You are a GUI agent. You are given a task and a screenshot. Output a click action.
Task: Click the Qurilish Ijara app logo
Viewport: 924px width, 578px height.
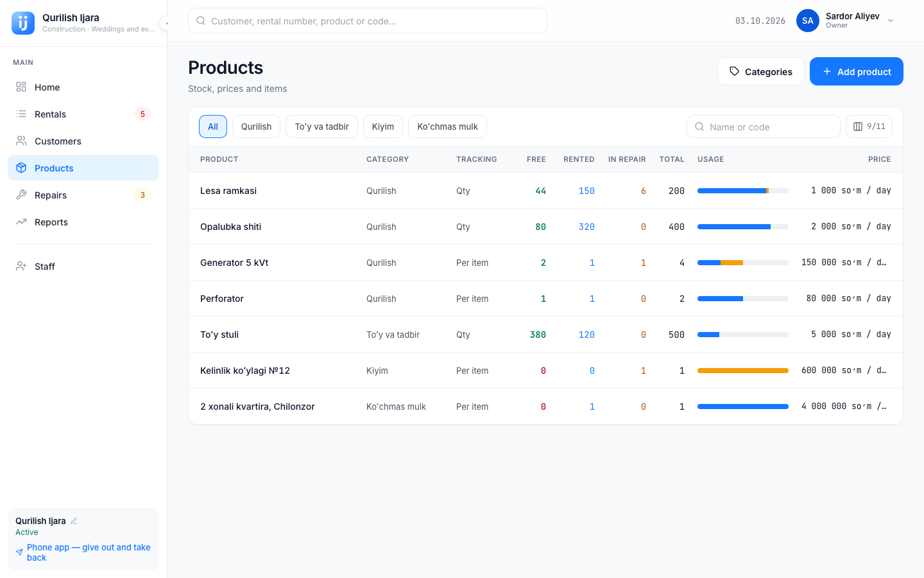click(23, 23)
